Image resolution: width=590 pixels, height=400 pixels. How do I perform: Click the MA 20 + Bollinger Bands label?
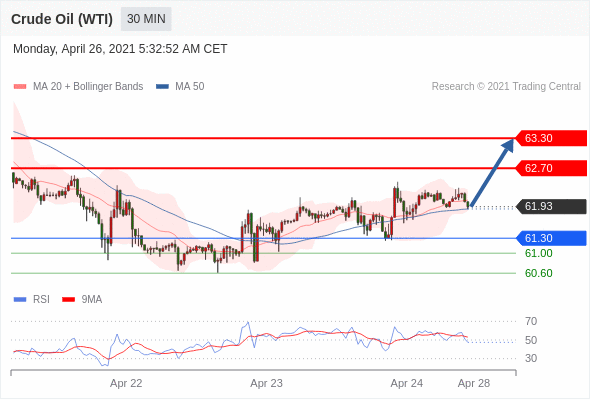(88, 87)
